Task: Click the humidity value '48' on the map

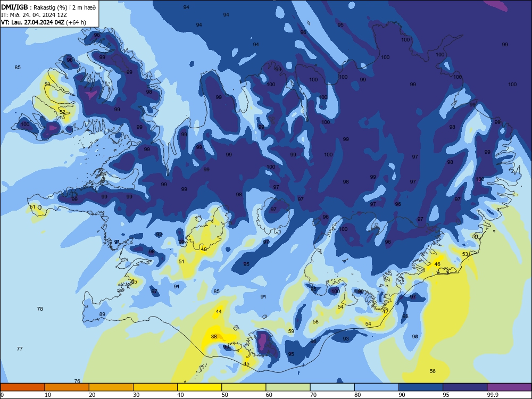Action: click(204, 249)
